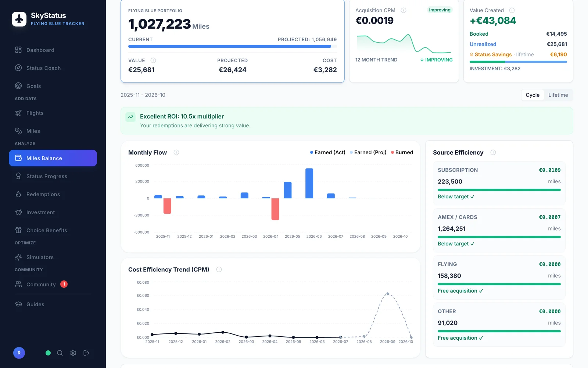Image resolution: width=588 pixels, height=368 pixels.
Task: Click the 1,027,223 Miles total
Action: tap(169, 25)
